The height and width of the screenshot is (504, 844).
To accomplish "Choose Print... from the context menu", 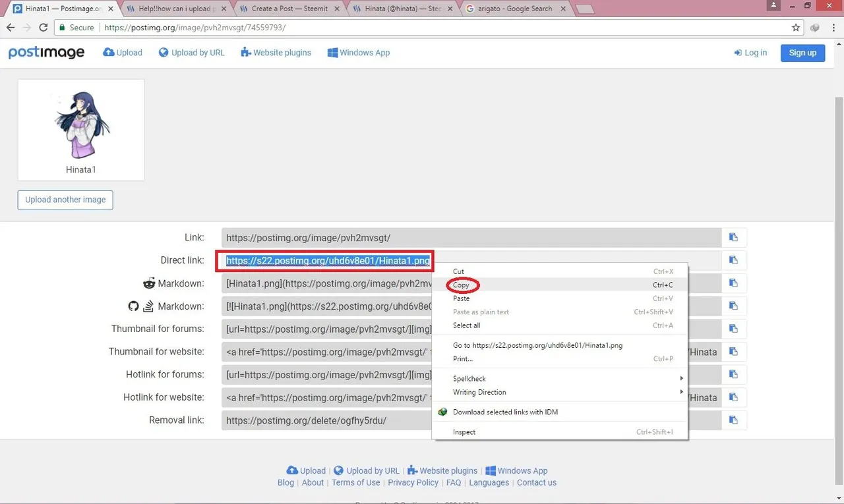I will tap(560, 359).
